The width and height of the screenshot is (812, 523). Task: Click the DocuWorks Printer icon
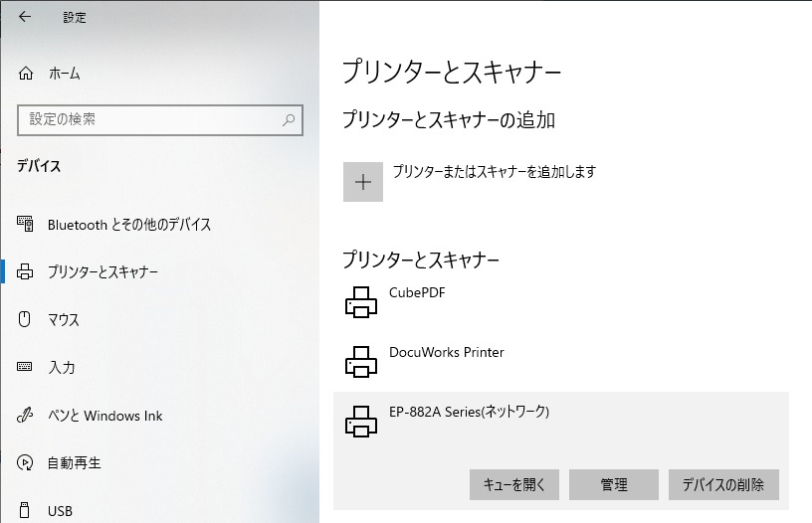[361, 362]
